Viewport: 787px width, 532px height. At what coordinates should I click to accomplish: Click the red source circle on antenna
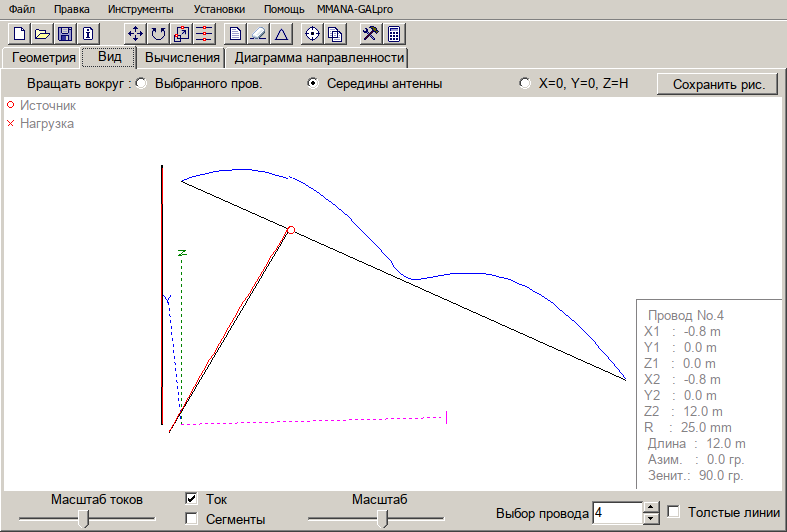(x=291, y=230)
